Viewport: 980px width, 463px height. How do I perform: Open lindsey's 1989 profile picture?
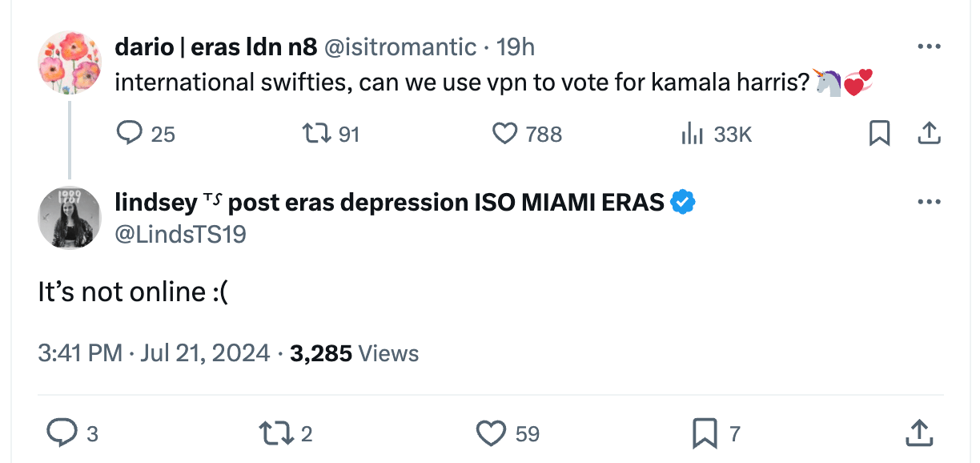[69, 218]
